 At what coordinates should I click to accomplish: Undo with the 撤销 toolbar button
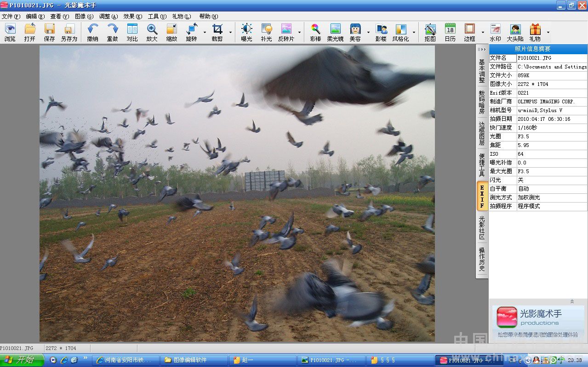92,32
